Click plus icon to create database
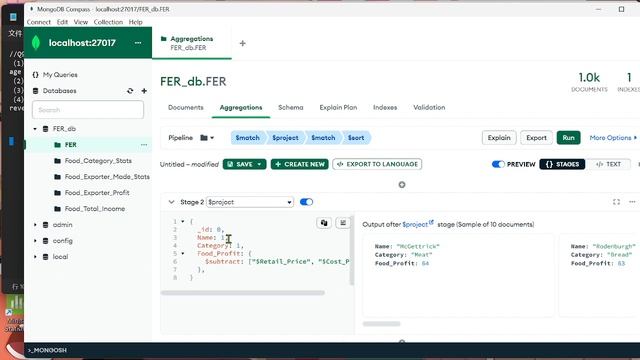 144,91
